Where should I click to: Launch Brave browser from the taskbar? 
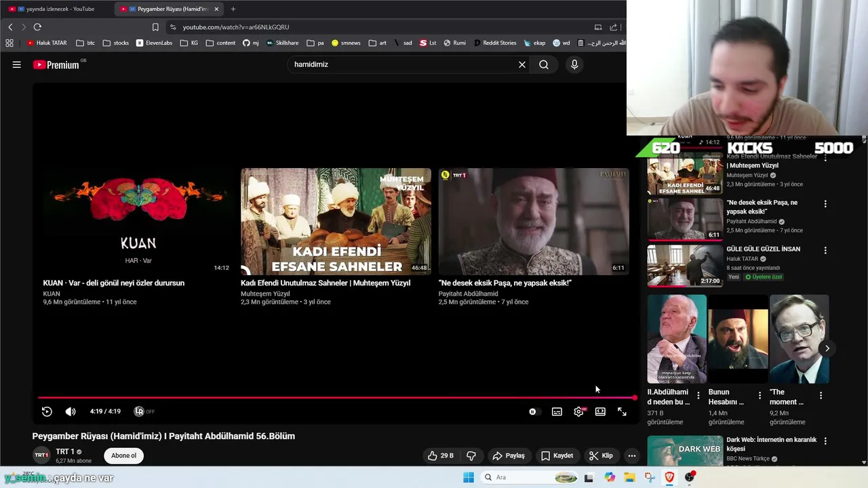670,477
